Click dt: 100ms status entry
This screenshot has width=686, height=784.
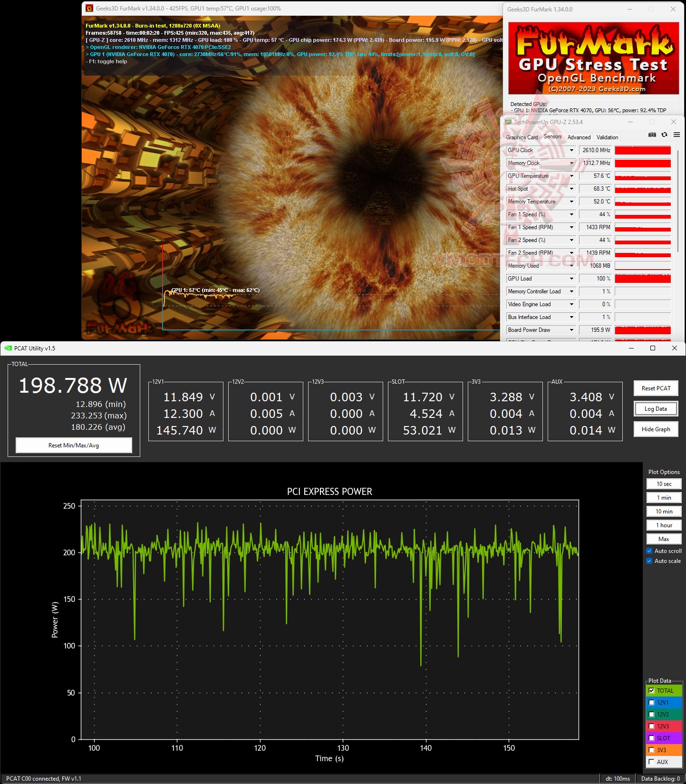618,779
